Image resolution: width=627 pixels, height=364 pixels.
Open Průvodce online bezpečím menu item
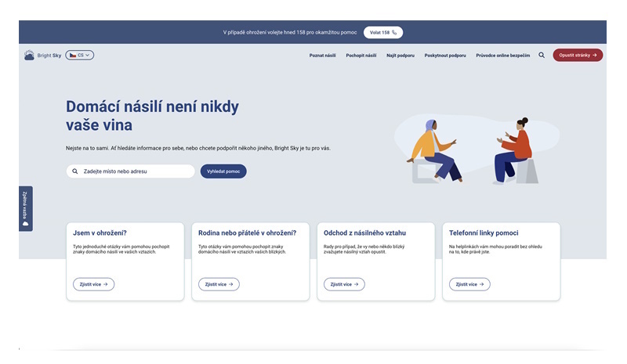pyautogui.click(x=502, y=56)
